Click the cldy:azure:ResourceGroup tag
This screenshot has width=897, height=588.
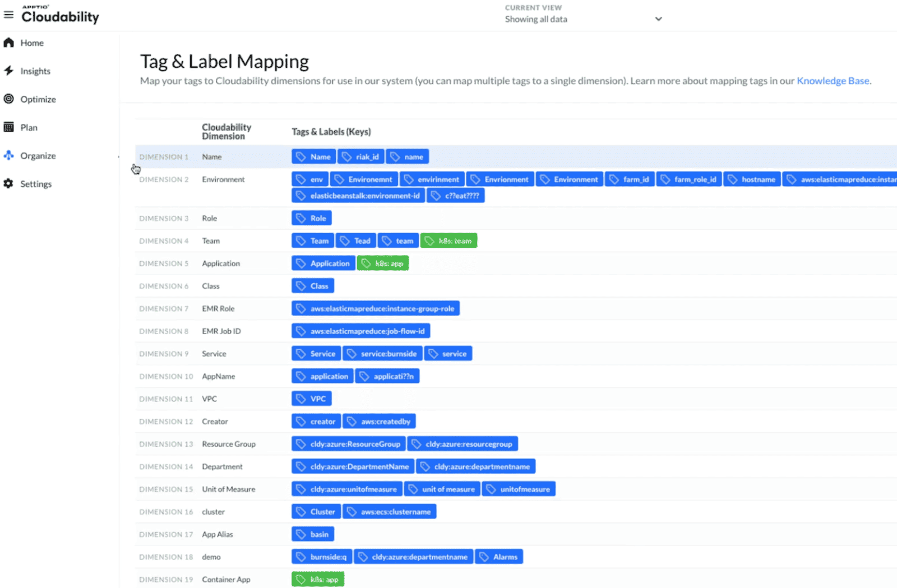click(x=349, y=444)
